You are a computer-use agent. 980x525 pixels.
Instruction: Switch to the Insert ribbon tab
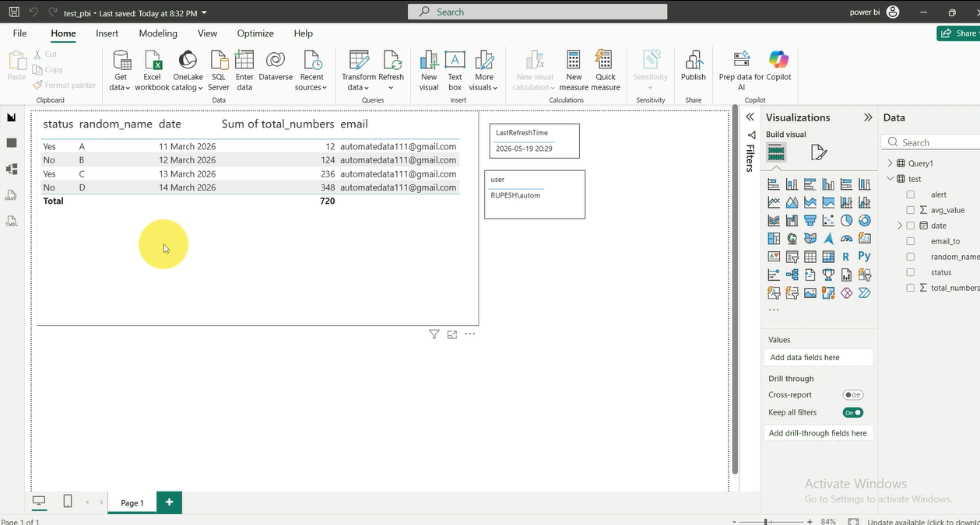pyautogui.click(x=107, y=33)
